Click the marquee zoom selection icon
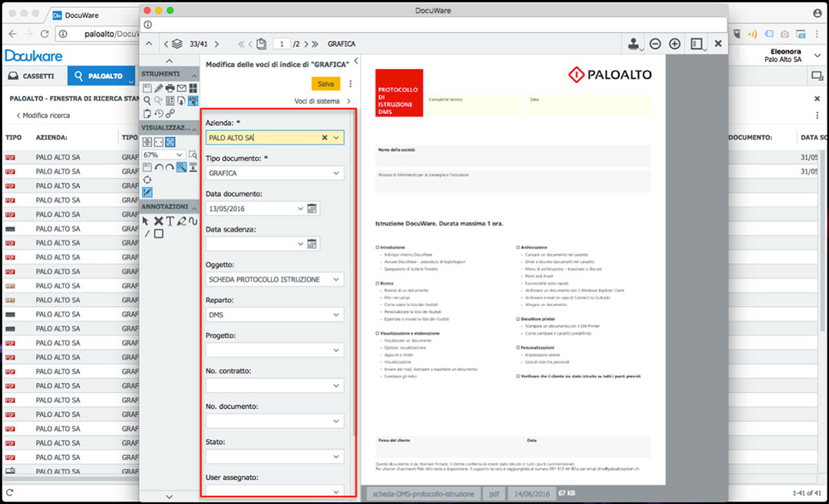 [x=193, y=155]
